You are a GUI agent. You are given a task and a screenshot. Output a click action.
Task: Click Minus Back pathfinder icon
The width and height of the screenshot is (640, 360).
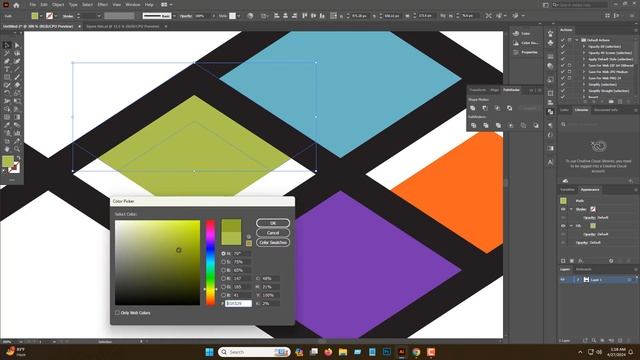pyautogui.click(x=536, y=125)
